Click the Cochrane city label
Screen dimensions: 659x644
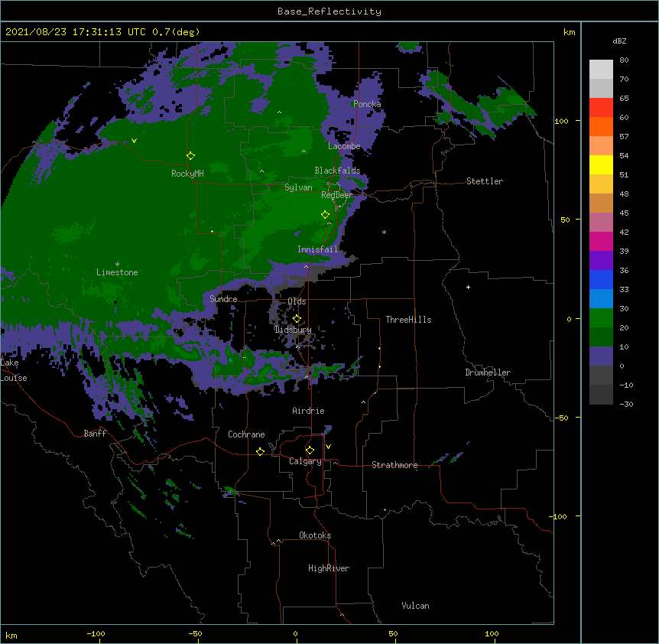point(246,434)
